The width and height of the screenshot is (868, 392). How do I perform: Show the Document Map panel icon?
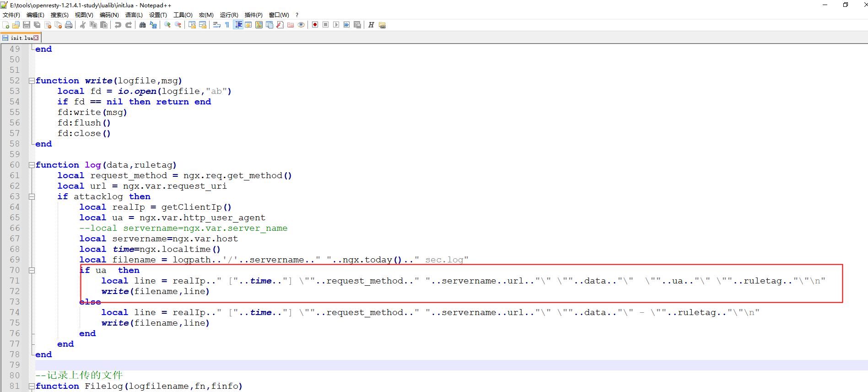(259, 25)
